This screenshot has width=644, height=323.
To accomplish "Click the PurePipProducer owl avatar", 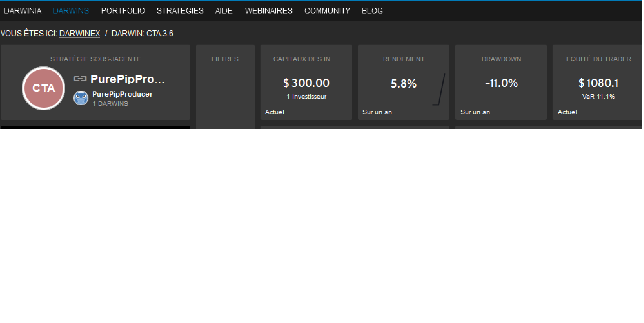I will click(81, 98).
